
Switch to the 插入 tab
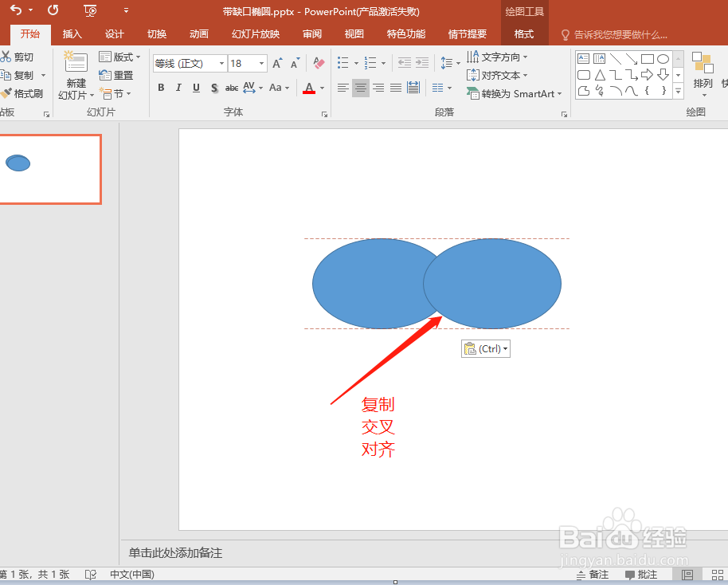[72, 34]
